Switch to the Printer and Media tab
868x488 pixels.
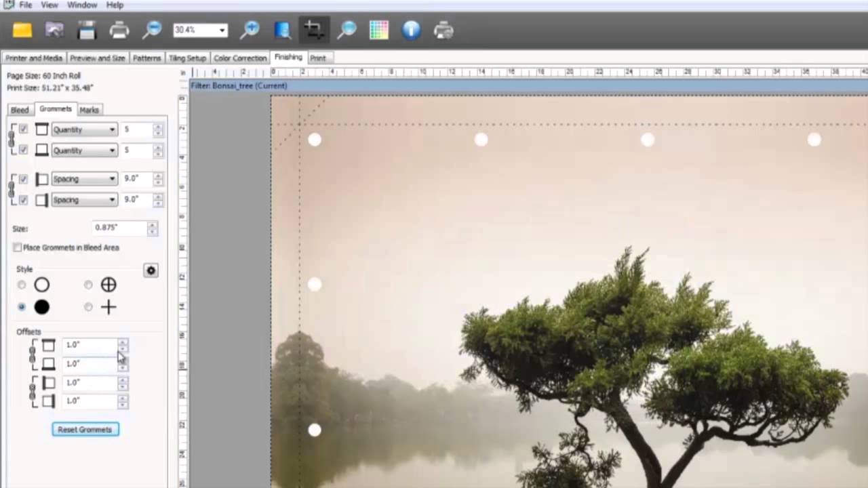(34, 58)
